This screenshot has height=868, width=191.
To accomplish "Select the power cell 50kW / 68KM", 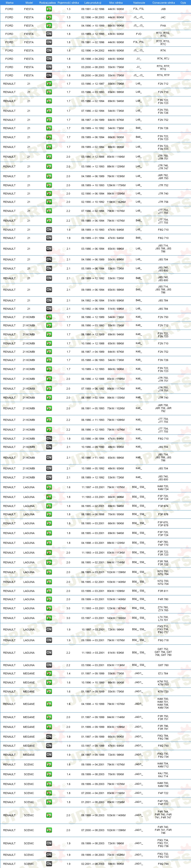I will 116,259.
